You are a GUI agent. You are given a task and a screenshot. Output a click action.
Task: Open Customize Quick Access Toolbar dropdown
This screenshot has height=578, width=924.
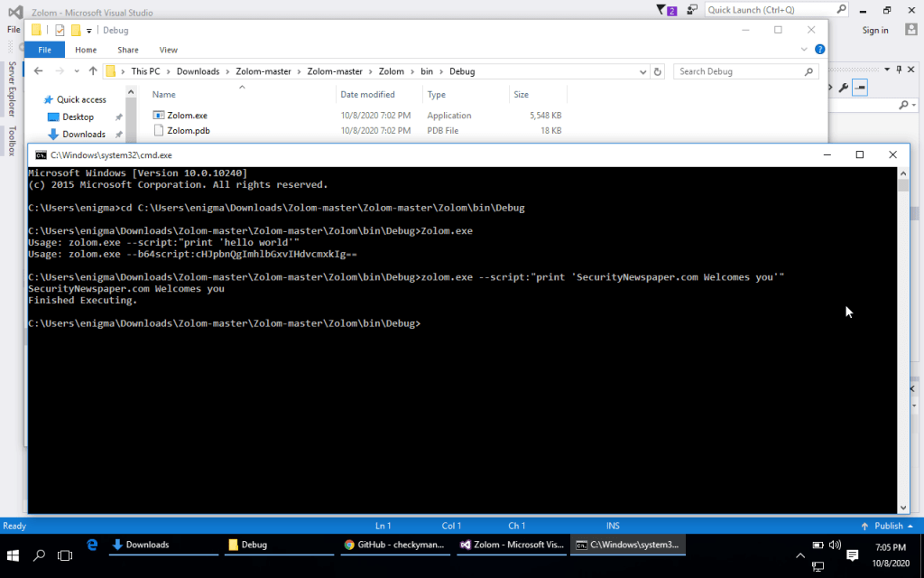pyautogui.click(x=89, y=31)
